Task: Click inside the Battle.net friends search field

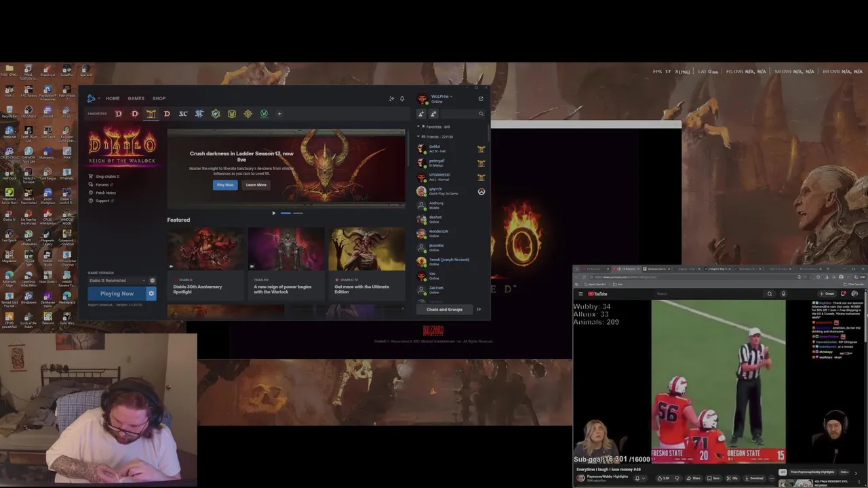Action: pyautogui.click(x=459, y=114)
